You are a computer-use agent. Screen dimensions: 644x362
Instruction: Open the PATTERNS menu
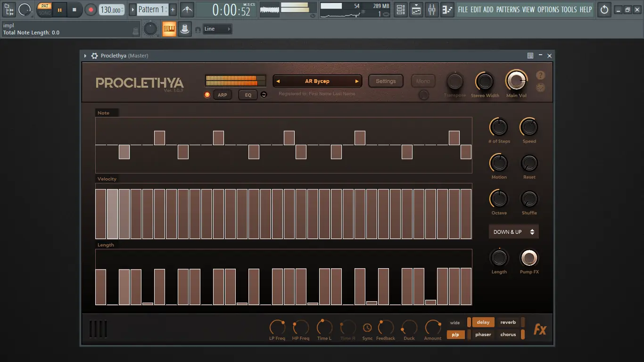[508, 9]
